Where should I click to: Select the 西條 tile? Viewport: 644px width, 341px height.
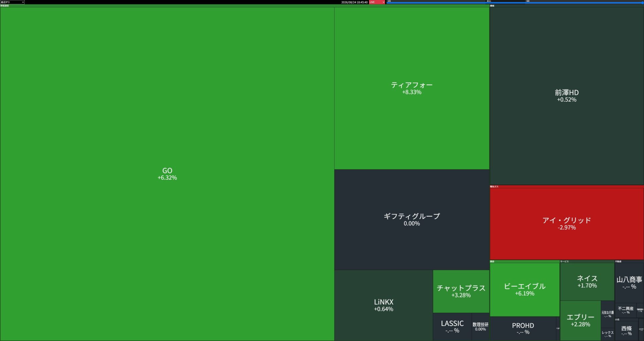click(x=626, y=331)
